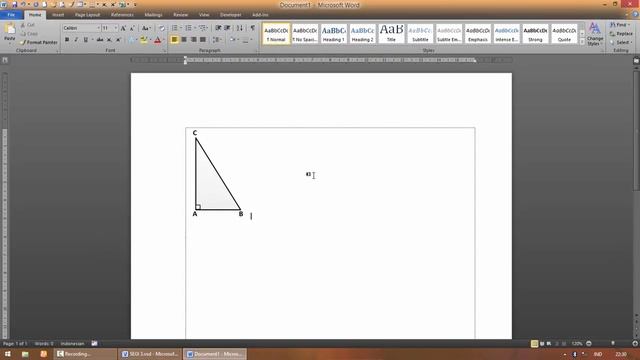Switch to the Insert tab

[58, 15]
